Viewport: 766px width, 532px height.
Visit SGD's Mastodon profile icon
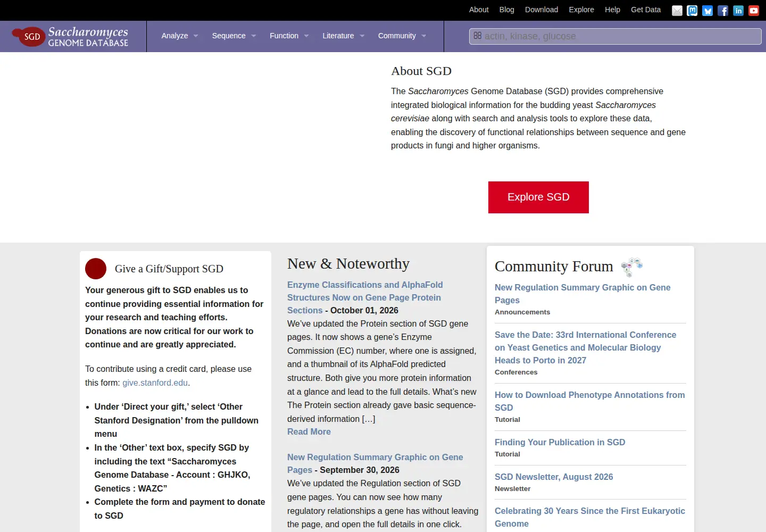point(693,11)
